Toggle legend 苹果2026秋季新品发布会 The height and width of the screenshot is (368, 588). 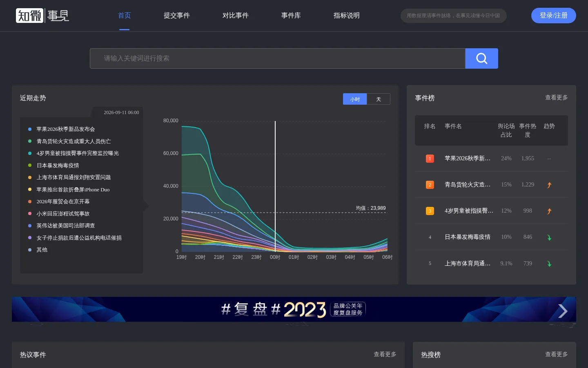pos(62,129)
